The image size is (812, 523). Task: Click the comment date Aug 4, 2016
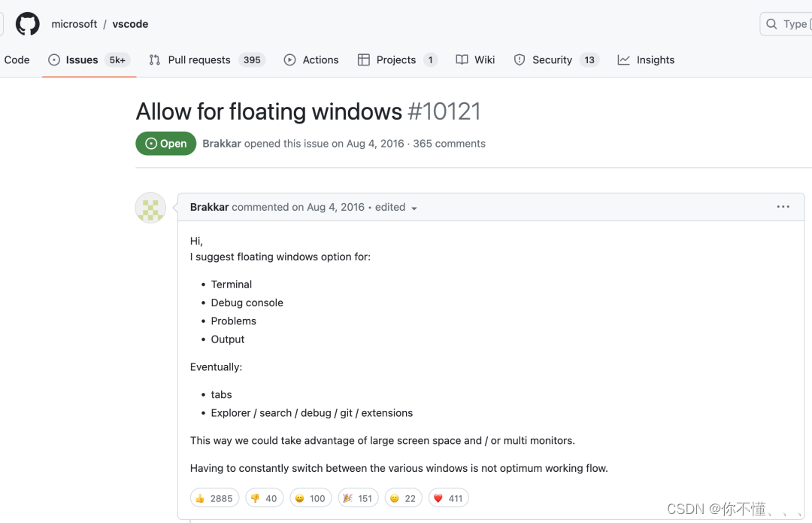pos(335,207)
